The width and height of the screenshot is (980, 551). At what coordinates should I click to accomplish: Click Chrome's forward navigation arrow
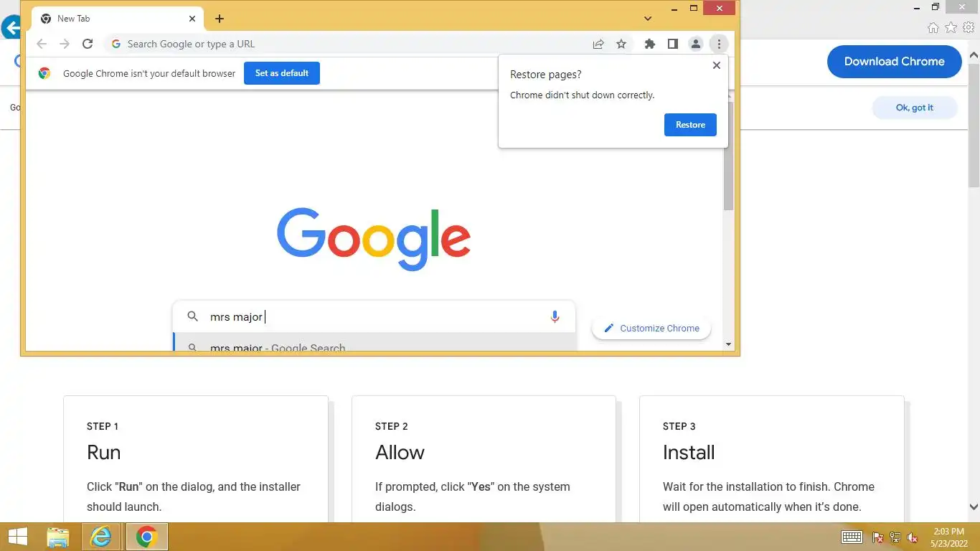click(x=65, y=44)
